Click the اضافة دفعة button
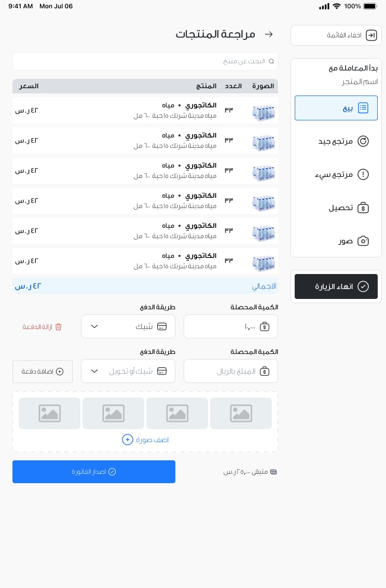386x588 pixels. point(43,371)
